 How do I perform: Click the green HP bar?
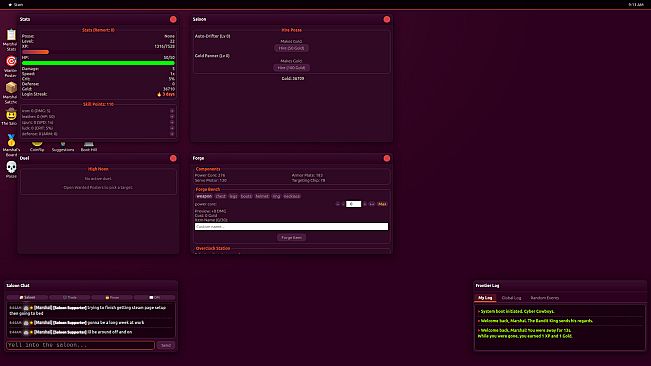pos(98,63)
